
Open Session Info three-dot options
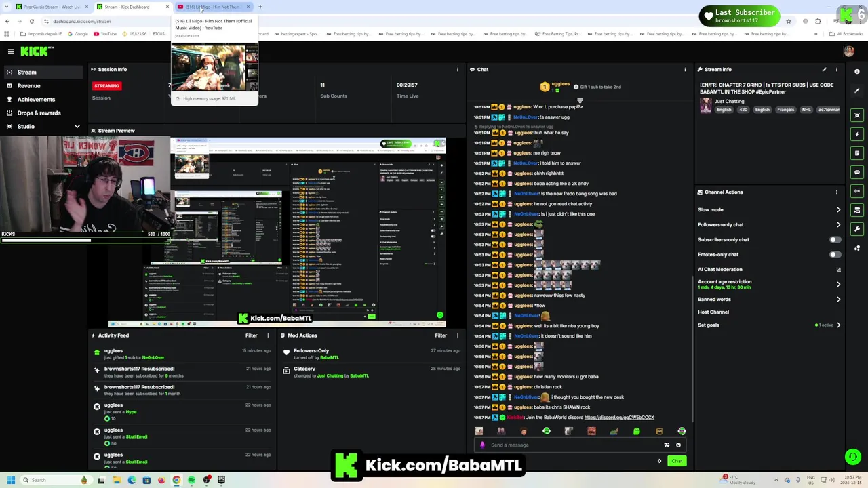tap(457, 69)
